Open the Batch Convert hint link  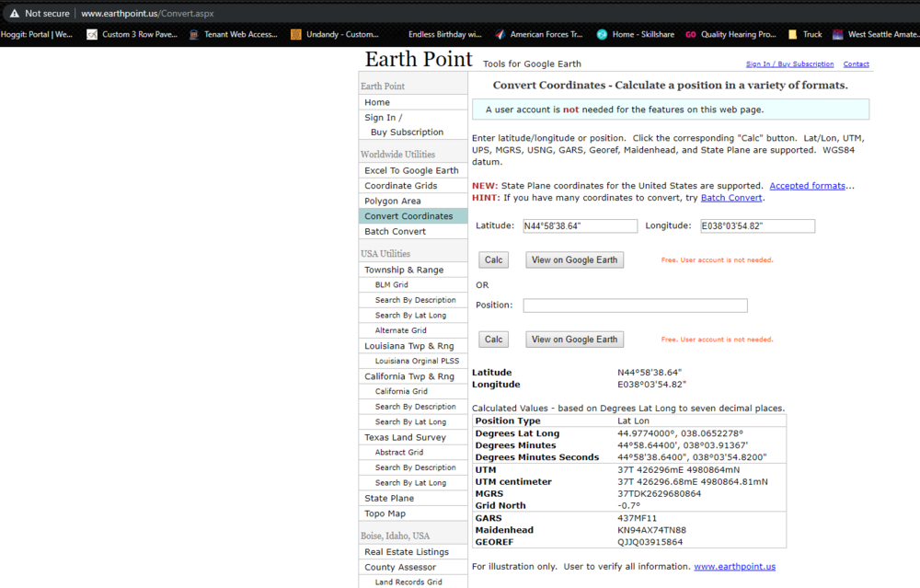[x=731, y=198]
